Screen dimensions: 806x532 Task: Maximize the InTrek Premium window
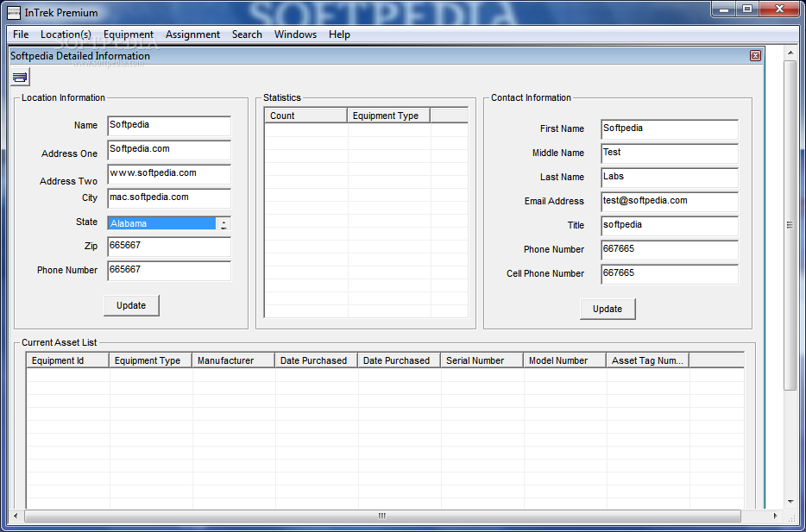point(747,9)
